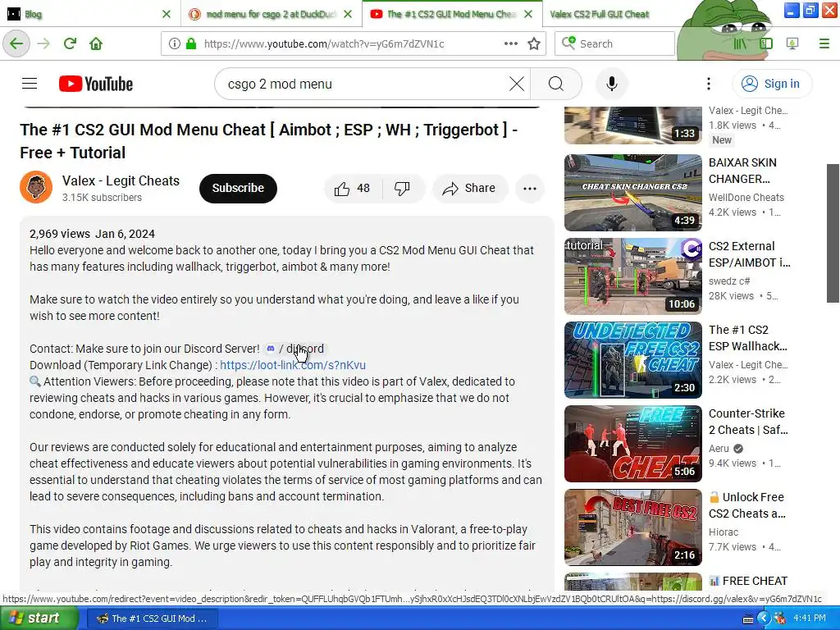
Task: Switch to the DuckDuckGo mod menu tab
Action: coord(271,14)
